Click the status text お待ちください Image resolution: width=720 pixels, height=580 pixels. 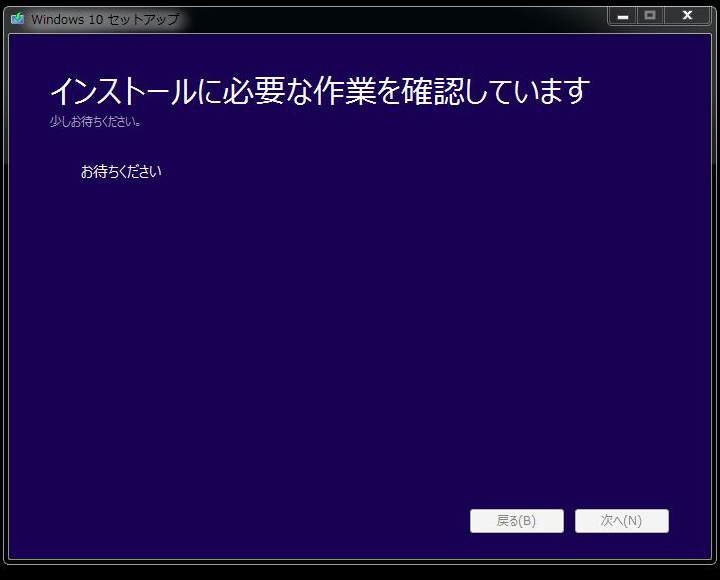tap(121, 172)
